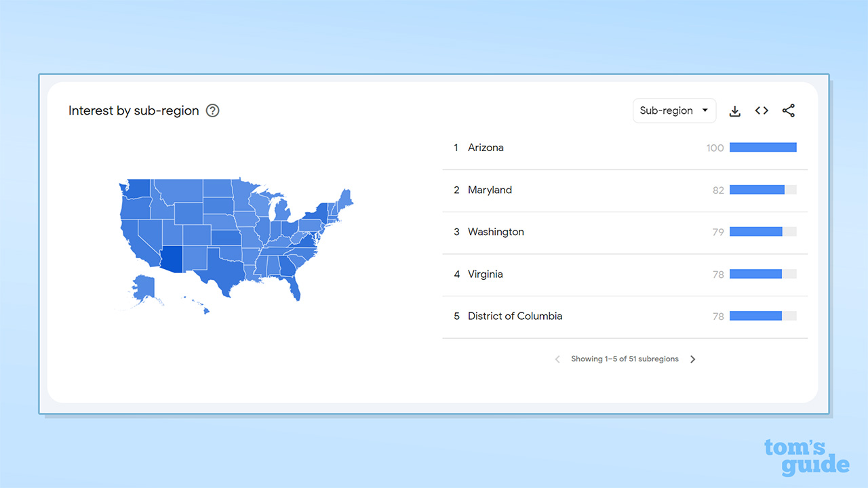This screenshot has width=868, height=488.
Task: Select Maryland in the ranking list
Action: tap(490, 190)
